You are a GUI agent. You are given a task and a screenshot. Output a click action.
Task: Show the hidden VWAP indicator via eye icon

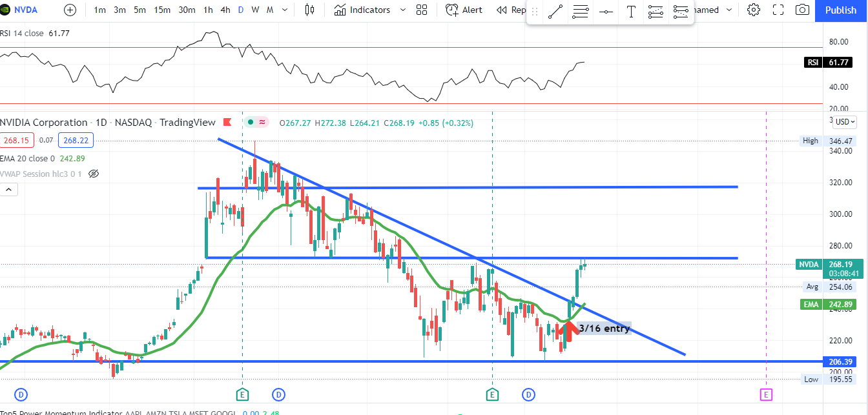(94, 174)
